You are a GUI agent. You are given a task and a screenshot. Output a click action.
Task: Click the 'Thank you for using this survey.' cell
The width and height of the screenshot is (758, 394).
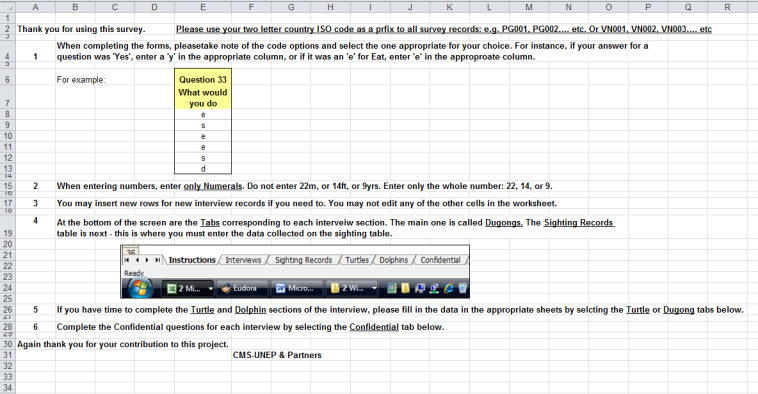pyautogui.click(x=81, y=29)
